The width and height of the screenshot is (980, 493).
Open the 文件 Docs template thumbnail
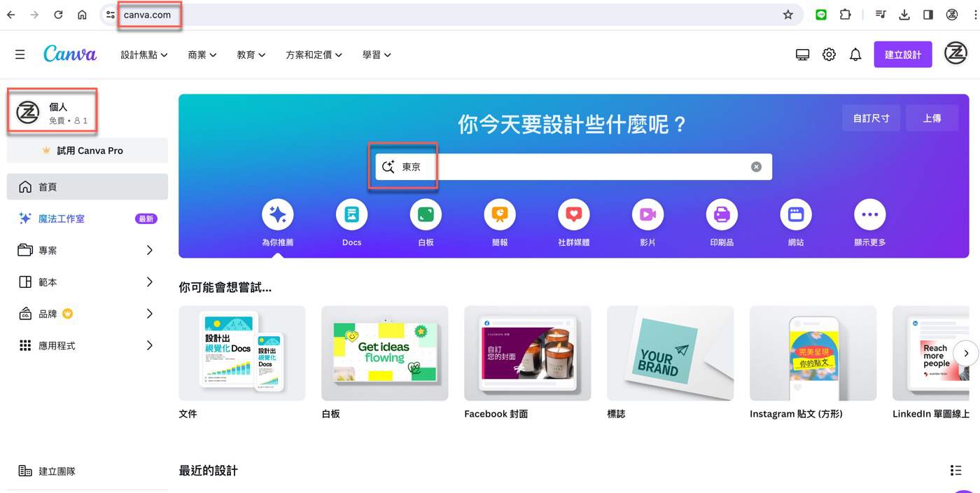pos(242,353)
